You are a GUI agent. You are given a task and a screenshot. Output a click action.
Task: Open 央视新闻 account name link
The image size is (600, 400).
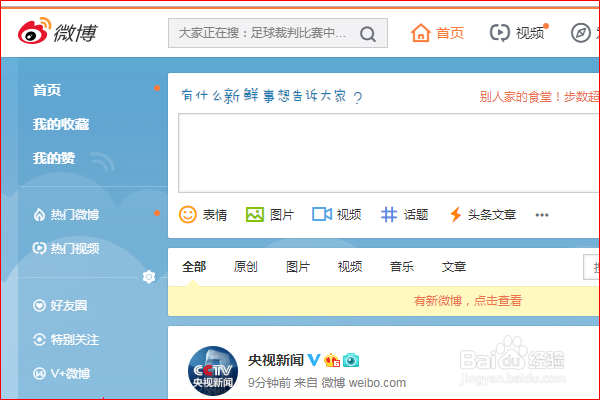[276, 360]
